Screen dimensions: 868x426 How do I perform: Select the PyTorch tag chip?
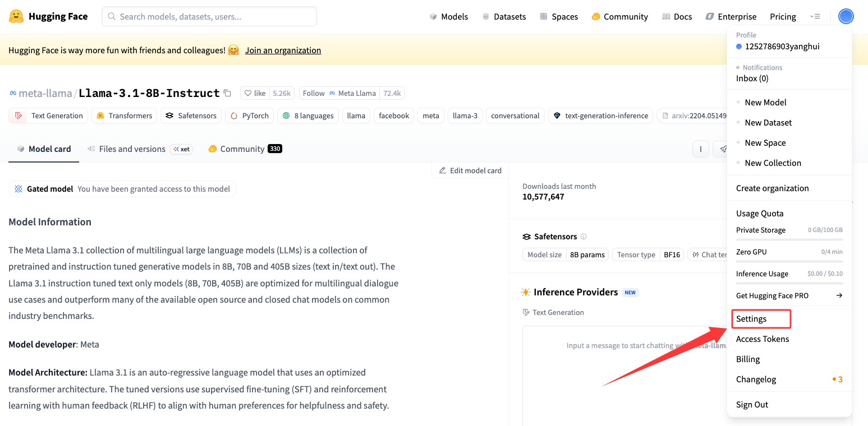click(x=249, y=115)
